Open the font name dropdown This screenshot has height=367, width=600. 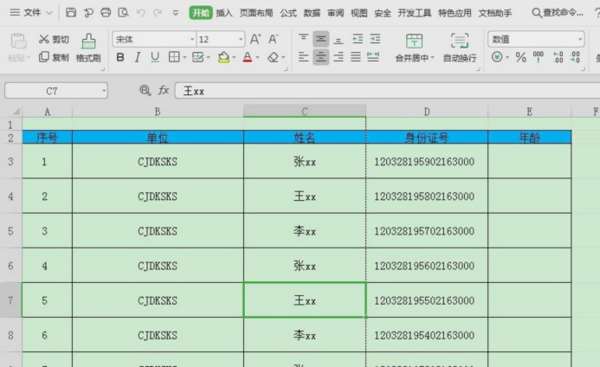192,39
